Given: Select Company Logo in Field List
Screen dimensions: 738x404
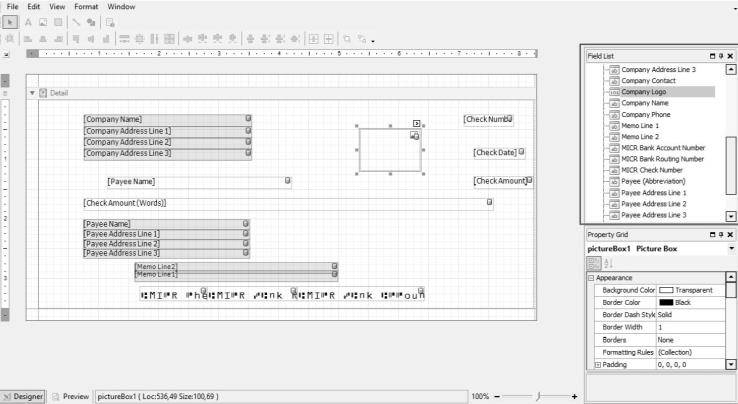Looking at the screenshot, I should pyautogui.click(x=644, y=91).
